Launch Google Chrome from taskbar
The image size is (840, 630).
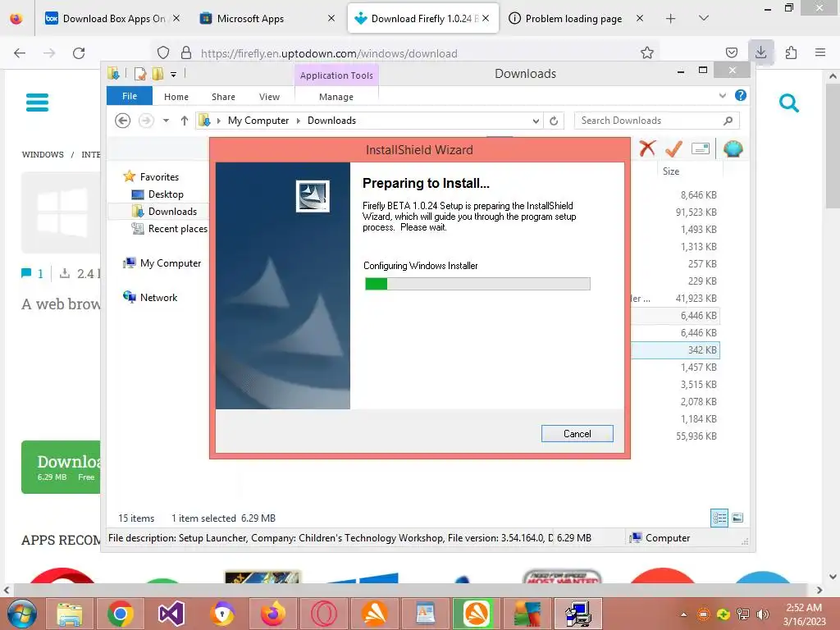(x=121, y=614)
